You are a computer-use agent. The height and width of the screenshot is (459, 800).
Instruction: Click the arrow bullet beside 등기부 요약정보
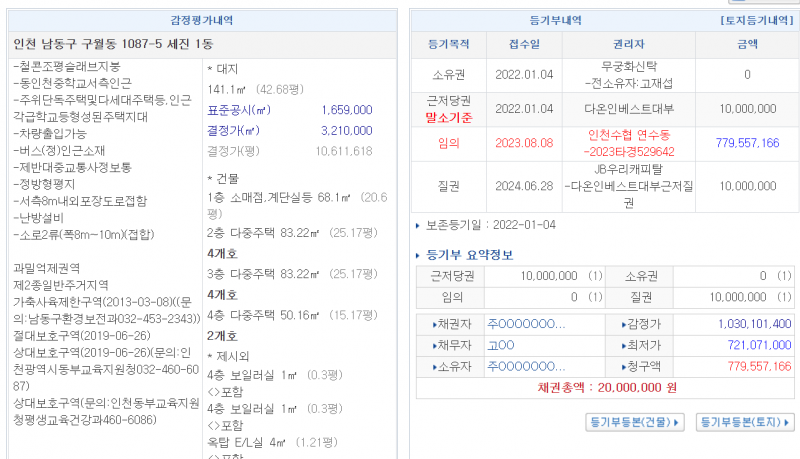tap(420, 254)
